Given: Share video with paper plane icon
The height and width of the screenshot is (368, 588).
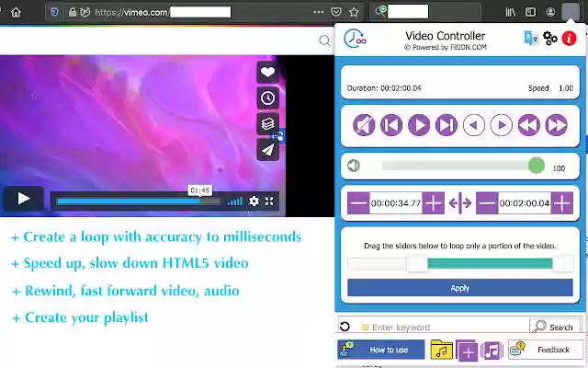Looking at the screenshot, I should click(267, 149).
